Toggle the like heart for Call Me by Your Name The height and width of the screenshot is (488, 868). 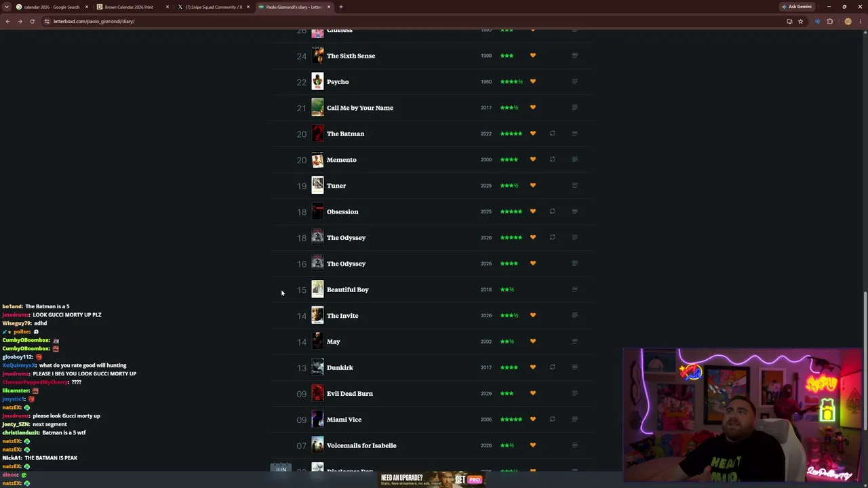pyautogui.click(x=533, y=108)
